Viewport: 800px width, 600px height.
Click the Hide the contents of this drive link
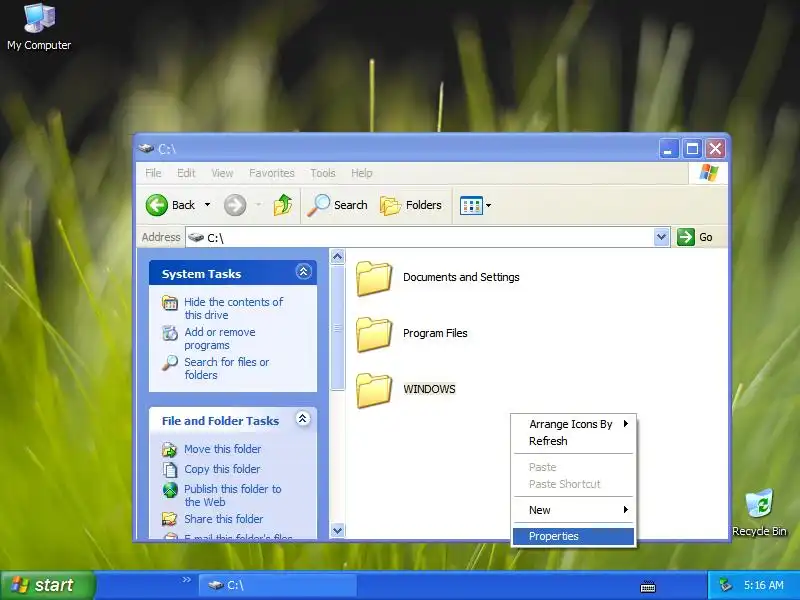pos(233,309)
